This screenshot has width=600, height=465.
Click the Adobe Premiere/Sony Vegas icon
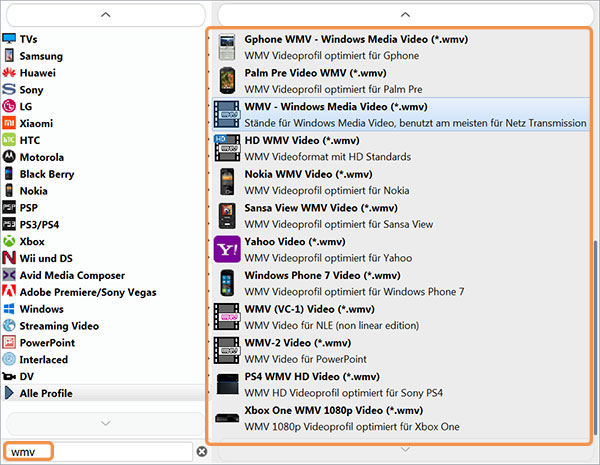pyautogui.click(x=9, y=291)
